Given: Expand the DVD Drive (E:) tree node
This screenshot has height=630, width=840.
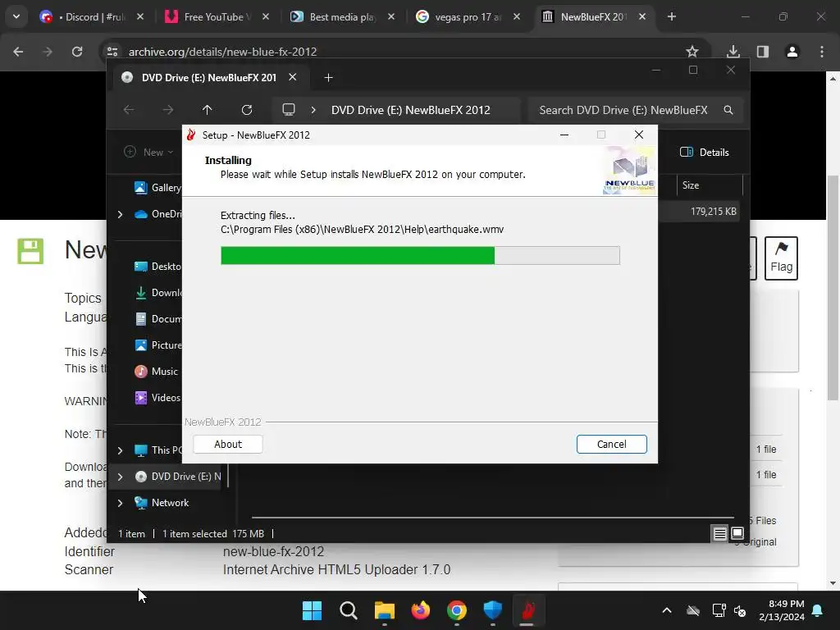Looking at the screenshot, I should pyautogui.click(x=120, y=477).
